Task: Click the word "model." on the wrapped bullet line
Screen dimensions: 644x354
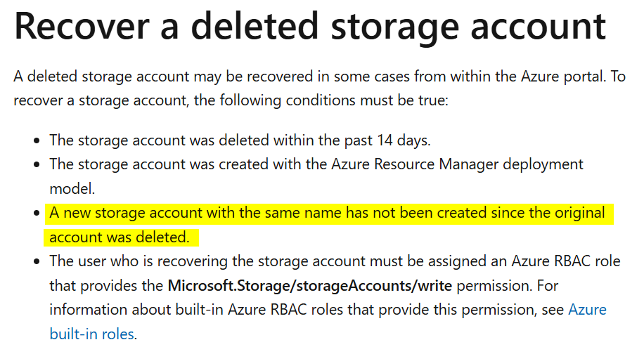Action: (70, 188)
